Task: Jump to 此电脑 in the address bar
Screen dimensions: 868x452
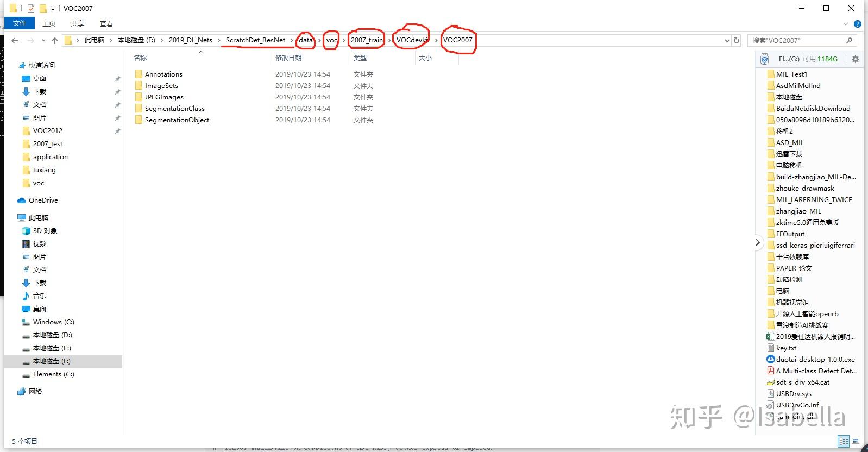Action: tap(95, 40)
